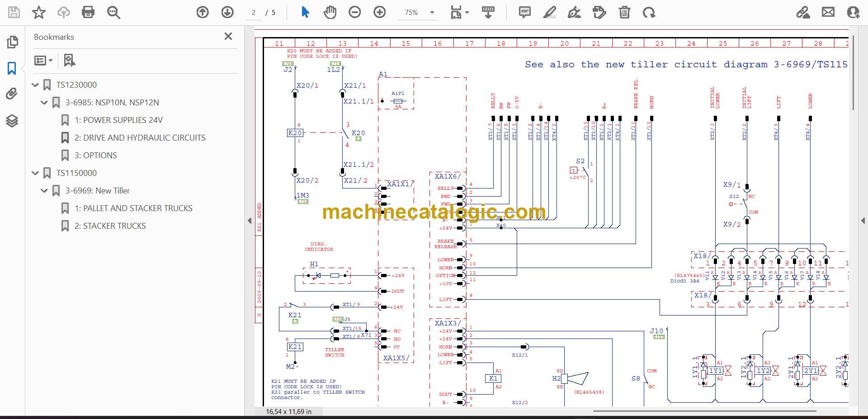Collapse 3-6969: New Tiller bookmark
Screen dimensions: 868x419
click(x=44, y=190)
